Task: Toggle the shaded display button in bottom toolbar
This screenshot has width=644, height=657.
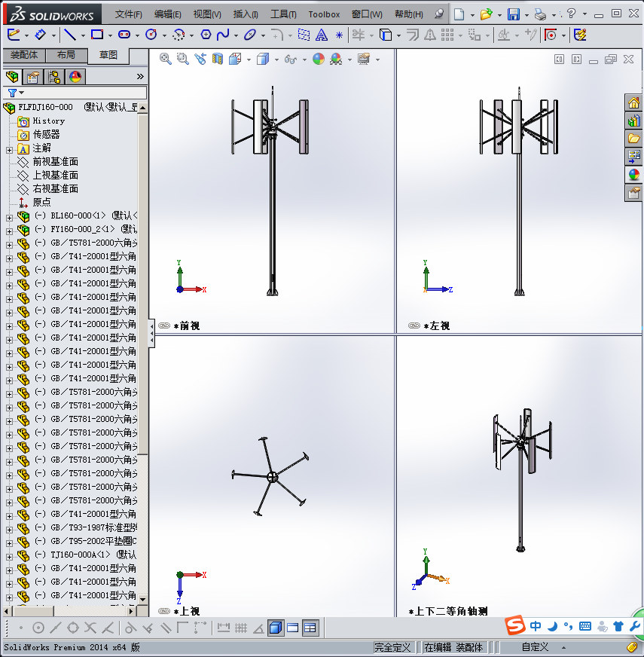Action: pos(275,628)
